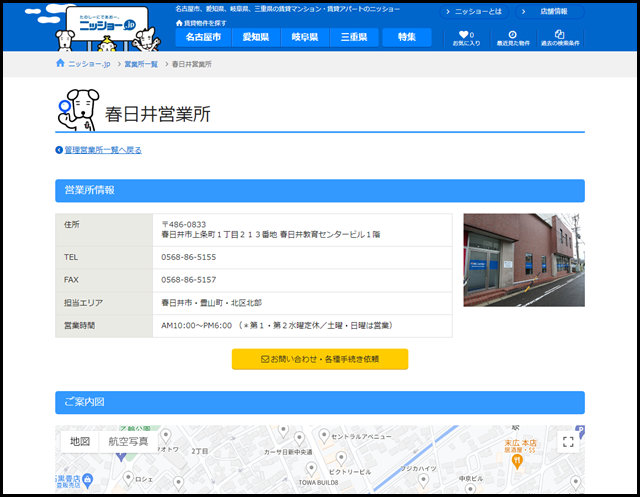
Task: Switch map to 航空写真 view
Action: (x=128, y=441)
